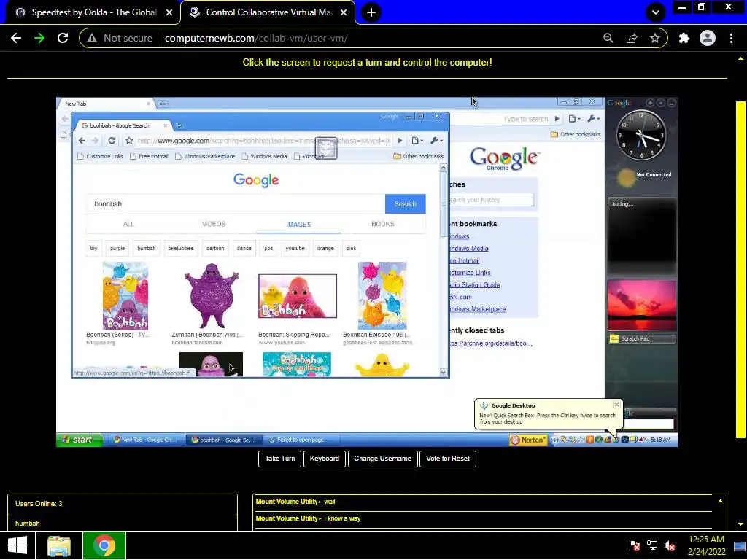Open wrench menu in boohbah Chrome window
The image size is (747, 560).
[437, 141]
